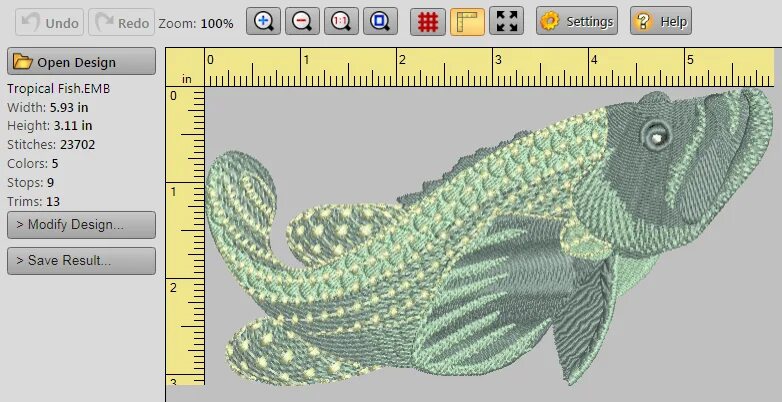The width and height of the screenshot is (782, 402).
Task: Click the fish's eye in the design
Action: [656, 135]
